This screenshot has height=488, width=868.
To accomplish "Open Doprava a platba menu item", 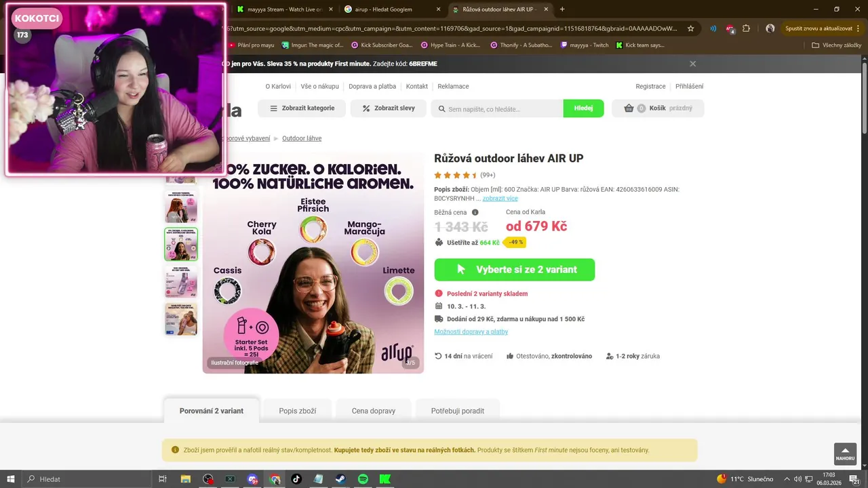I will click(x=372, y=86).
